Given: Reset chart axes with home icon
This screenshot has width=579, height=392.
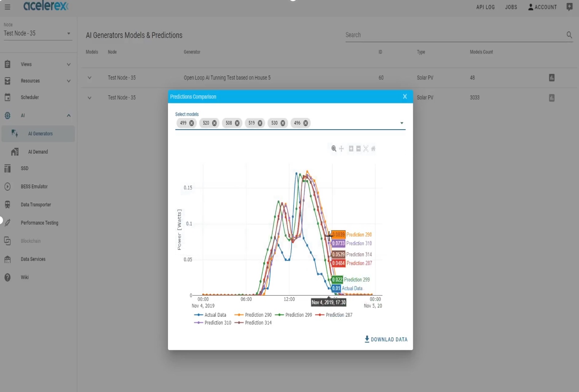Looking at the screenshot, I should 373,149.
